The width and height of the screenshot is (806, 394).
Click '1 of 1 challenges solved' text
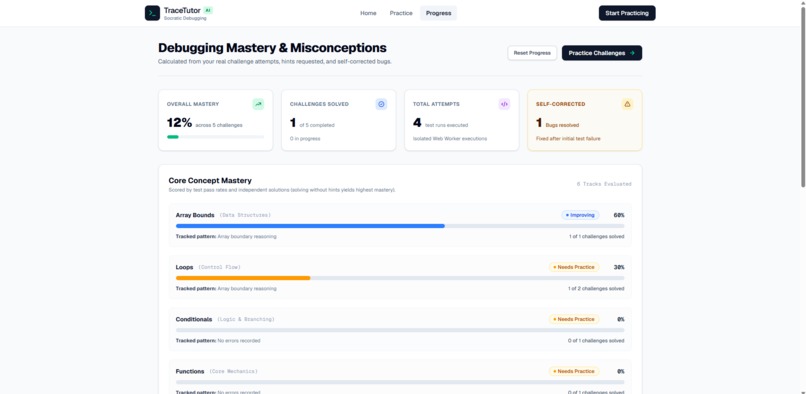596,237
